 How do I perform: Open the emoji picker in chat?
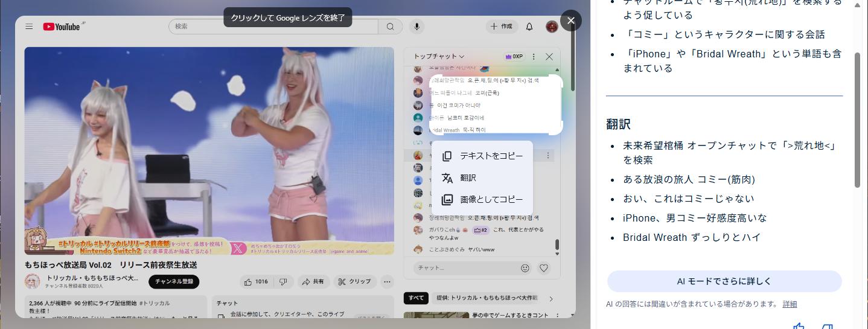(x=525, y=268)
